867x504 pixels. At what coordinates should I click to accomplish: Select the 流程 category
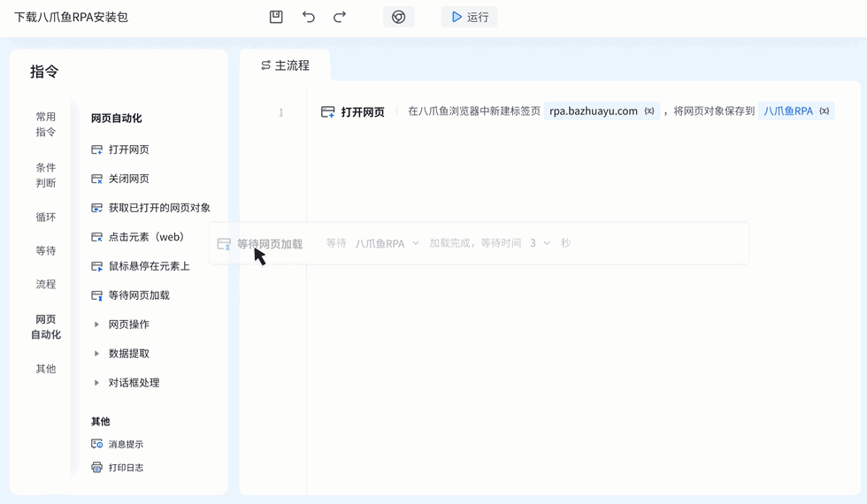pos(46,284)
